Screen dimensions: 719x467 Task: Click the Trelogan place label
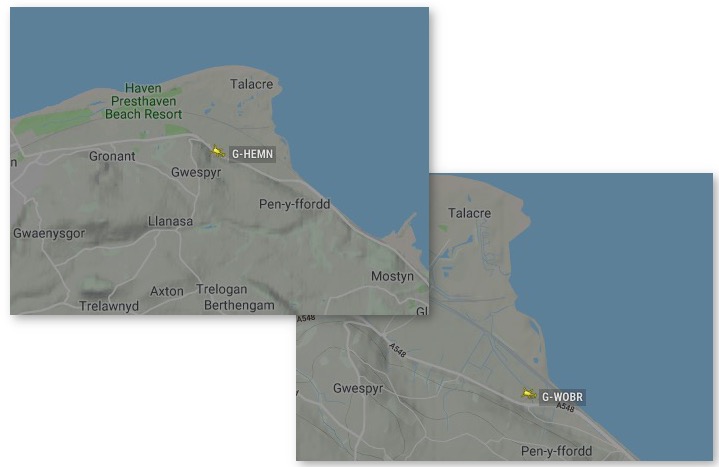221,289
